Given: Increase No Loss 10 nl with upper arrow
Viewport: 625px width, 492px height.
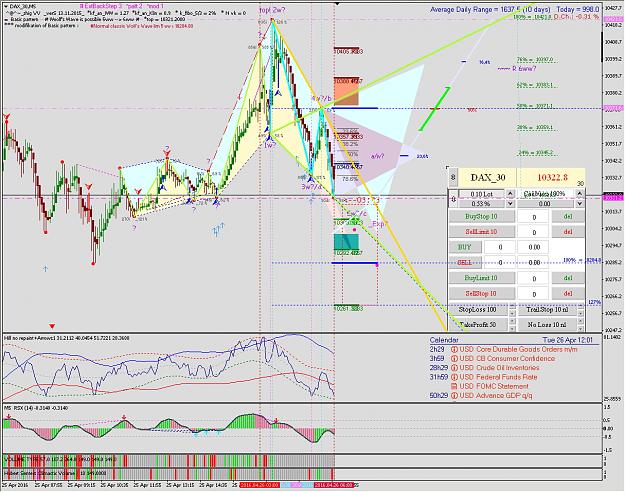Looking at the screenshot, I should tap(580, 321).
